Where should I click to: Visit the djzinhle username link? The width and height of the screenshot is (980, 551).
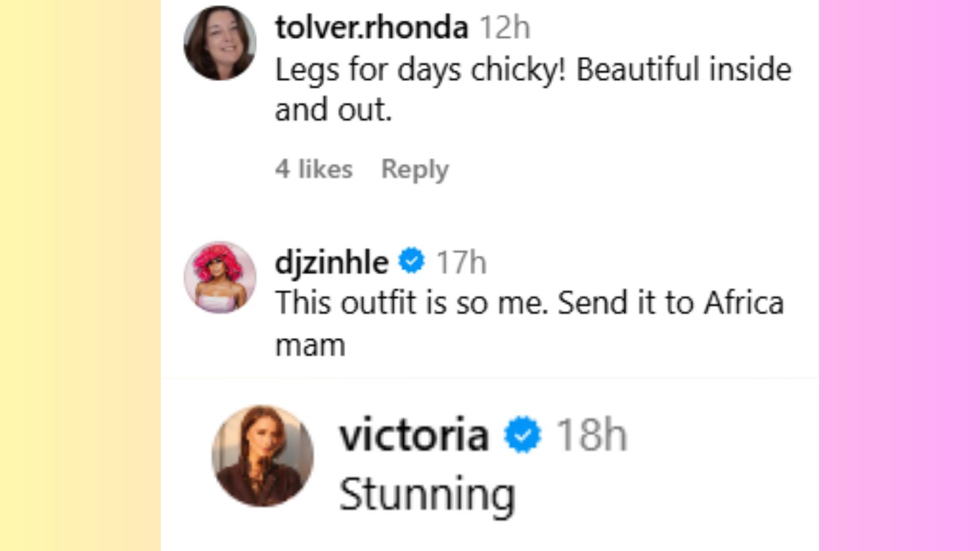[x=332, y=262]
